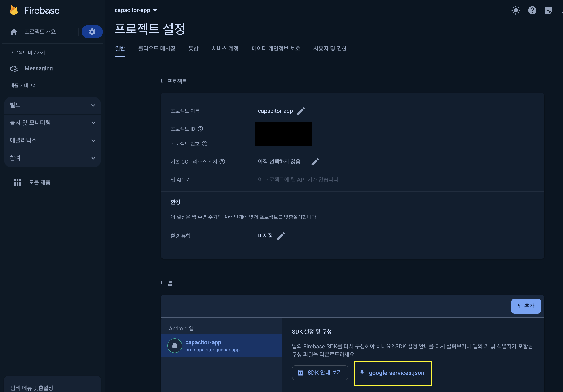Open capacitor-app project selector dropdown
The width and height of the screenshot is (563, 392).
136,10
